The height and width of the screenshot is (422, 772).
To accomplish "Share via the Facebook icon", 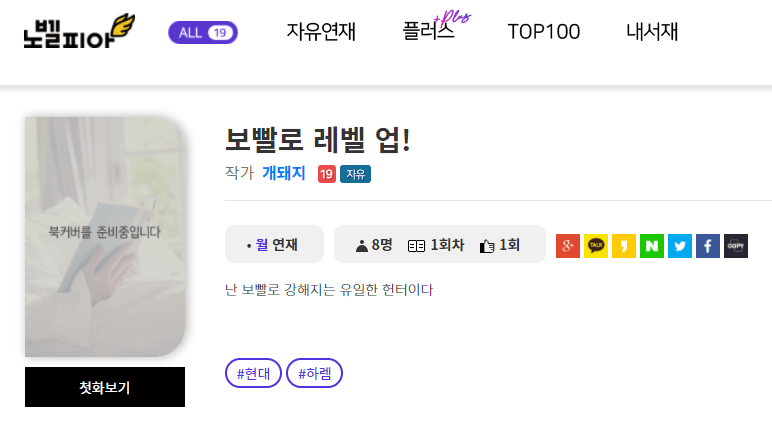I will (708, 246).
